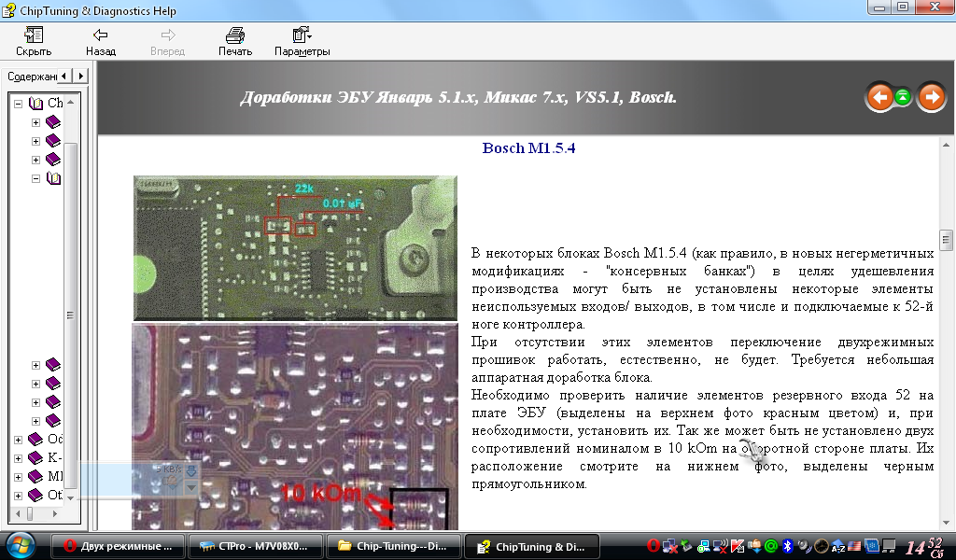Screen dimensions: 956x560
Task: Click the left tab scroll arrow
Action: 64,76
